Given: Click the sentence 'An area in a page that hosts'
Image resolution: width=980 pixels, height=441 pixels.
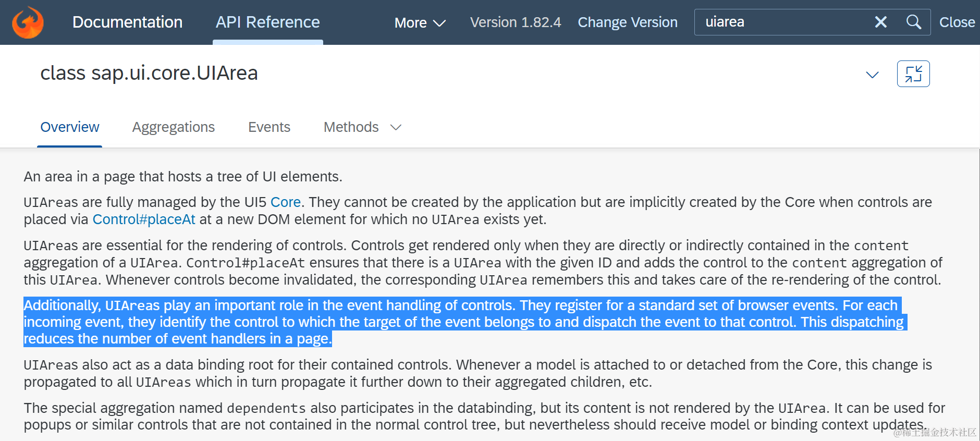Looking at the screenshot, I should pos(182,177).
